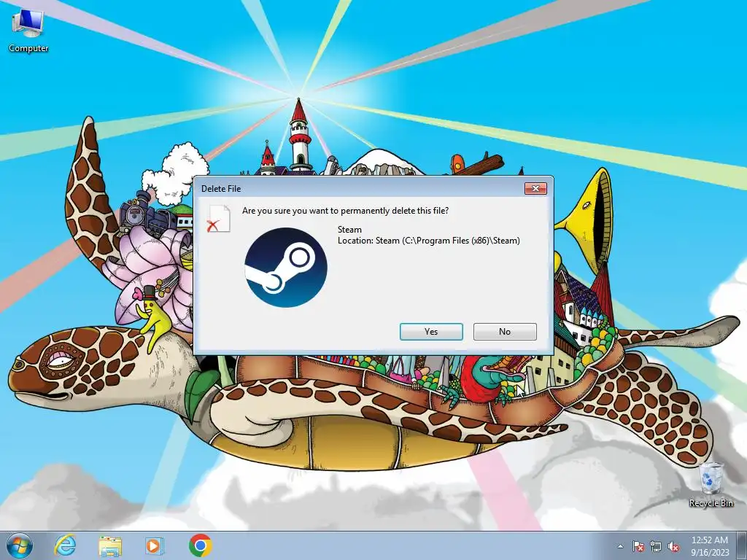Close the Delete File dialog
This screenshot has height=560, width=747.
pyautogui.click(x=535, y=189)
